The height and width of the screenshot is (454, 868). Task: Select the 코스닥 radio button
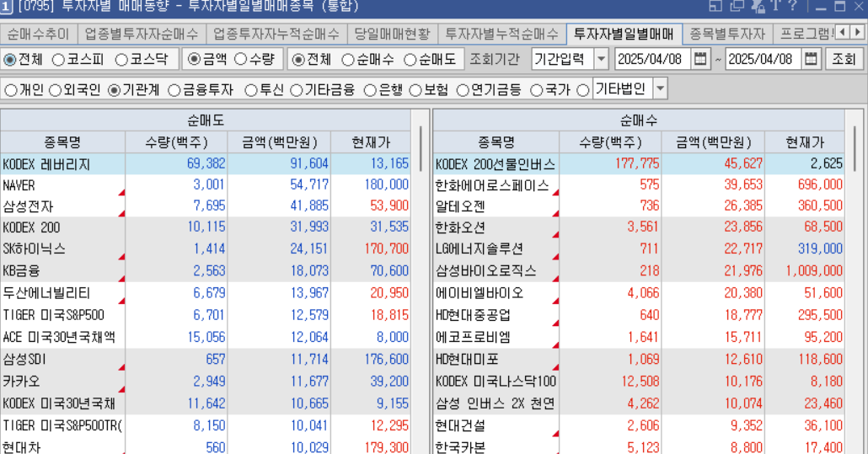[121, 60]
